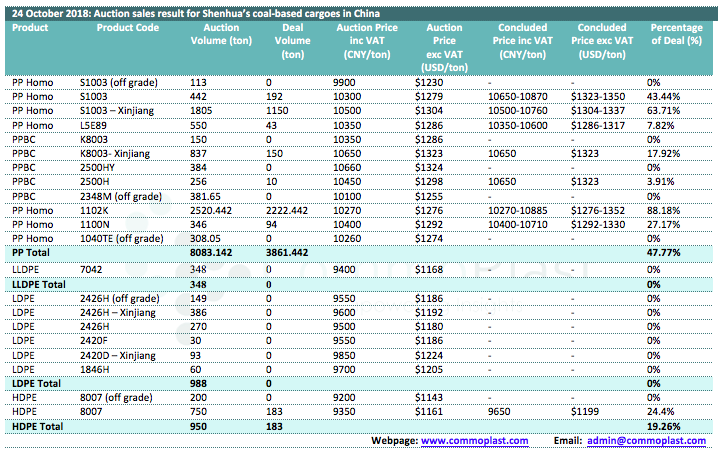This screenshot has height=458, width=718.
Task: Select the 8083.142 total auction volume cell
Action: tap(212, 254)
